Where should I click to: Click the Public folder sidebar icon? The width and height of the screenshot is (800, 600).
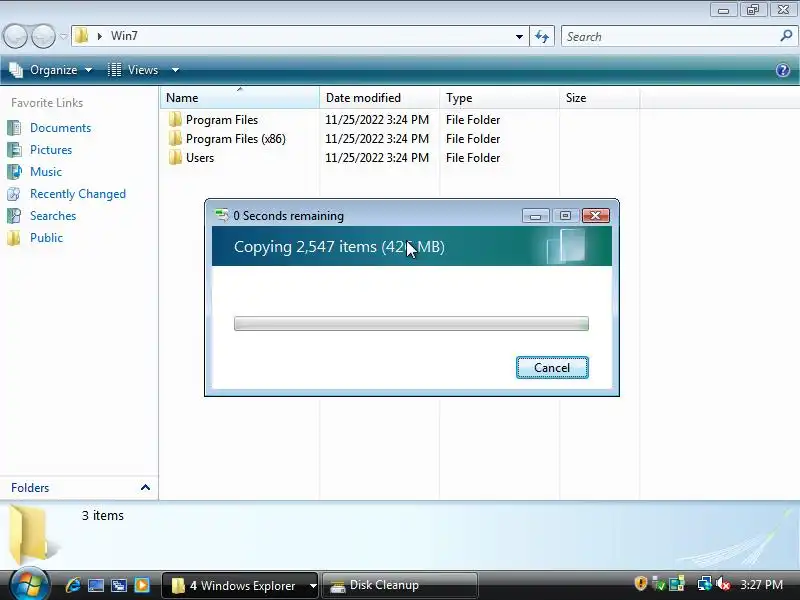click(14, 238)
